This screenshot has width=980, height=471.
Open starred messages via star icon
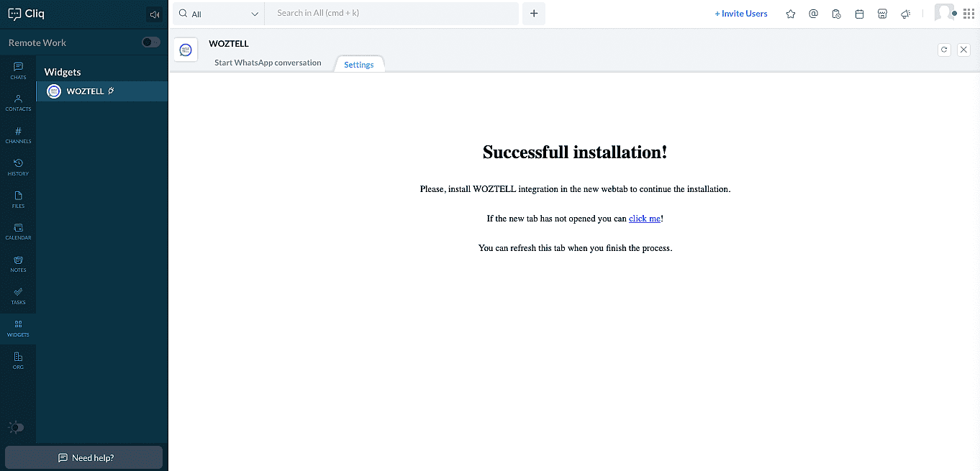click(x=791, y=14)
